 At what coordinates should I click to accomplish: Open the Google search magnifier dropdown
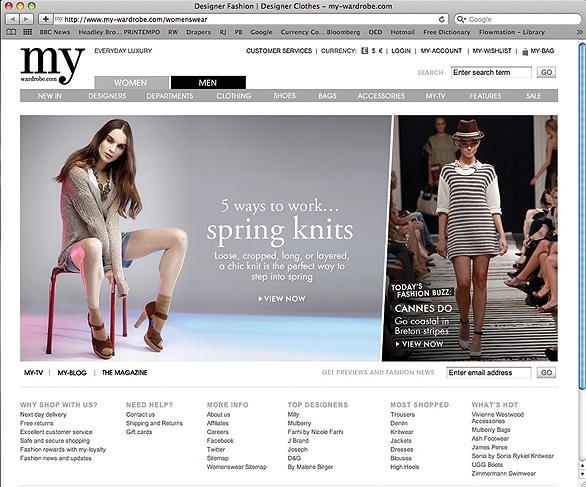[461, 19]
